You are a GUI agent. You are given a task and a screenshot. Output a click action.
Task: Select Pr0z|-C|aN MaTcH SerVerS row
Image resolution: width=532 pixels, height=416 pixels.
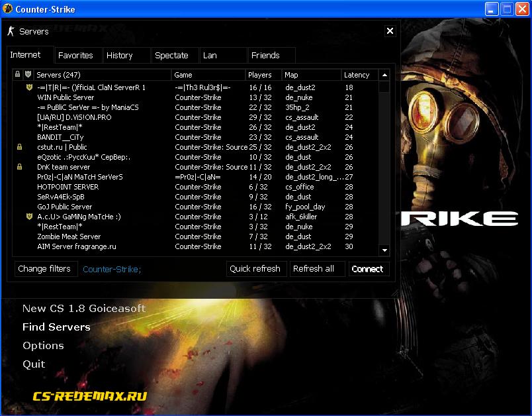tap(196, 177)
